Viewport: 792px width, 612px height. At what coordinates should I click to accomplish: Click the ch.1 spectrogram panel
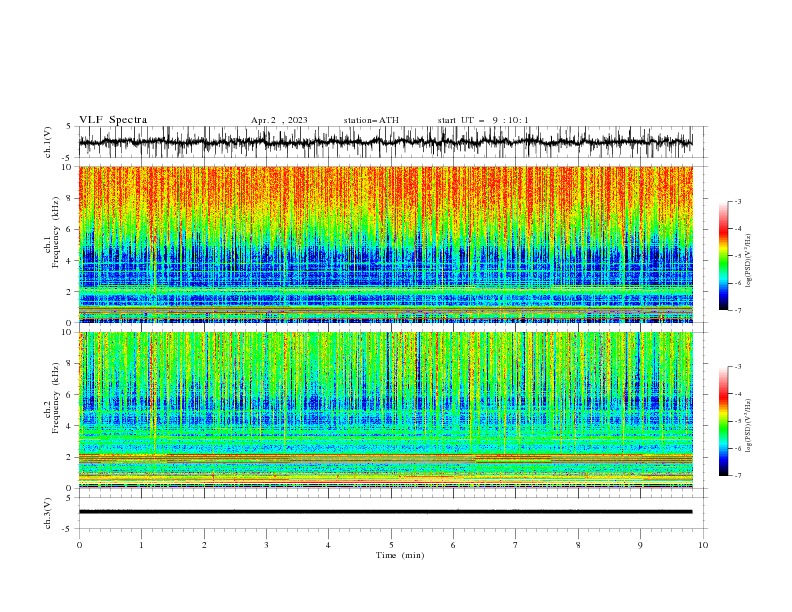click(x=385, y=244)
